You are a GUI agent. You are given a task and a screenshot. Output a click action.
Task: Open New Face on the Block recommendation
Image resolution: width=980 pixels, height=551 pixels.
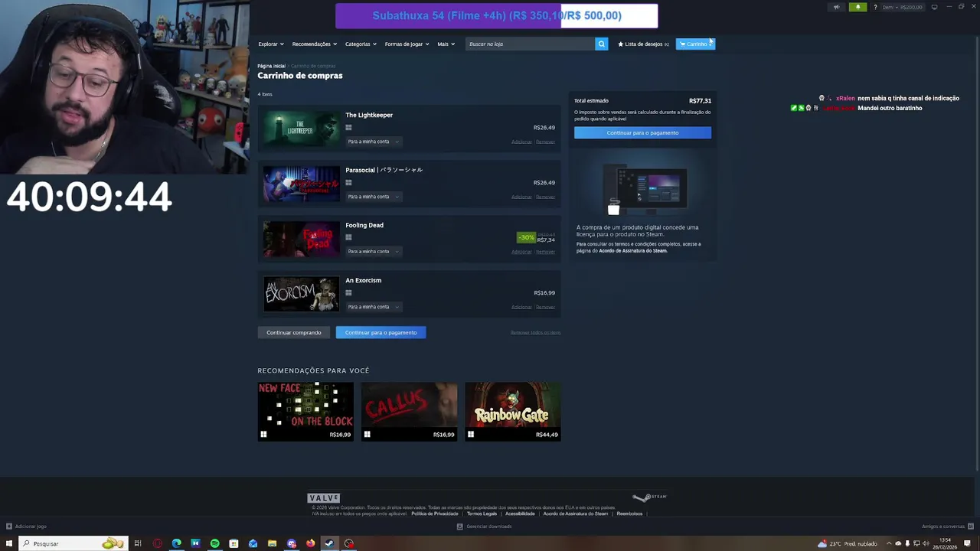(305, 412)
